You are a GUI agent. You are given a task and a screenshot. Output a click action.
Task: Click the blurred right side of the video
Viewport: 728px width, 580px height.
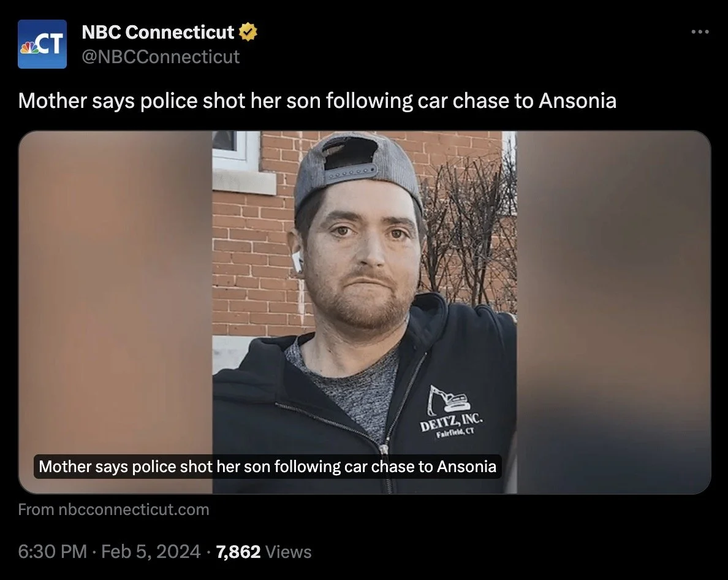click(613, 312)
